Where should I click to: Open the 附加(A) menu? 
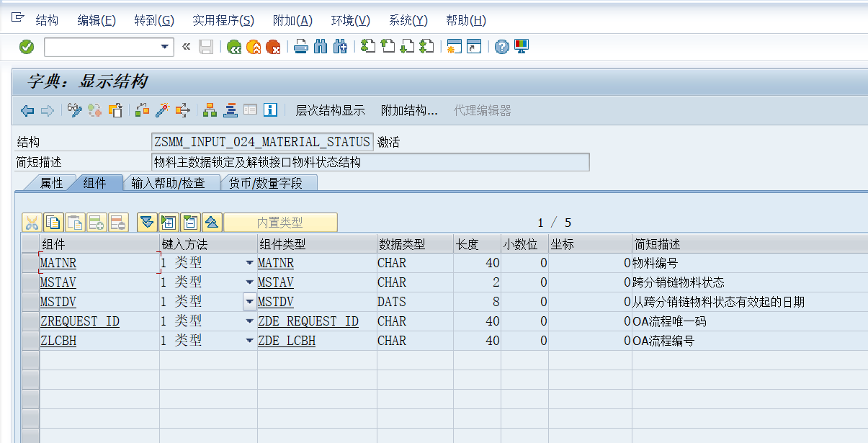point(292,21)
